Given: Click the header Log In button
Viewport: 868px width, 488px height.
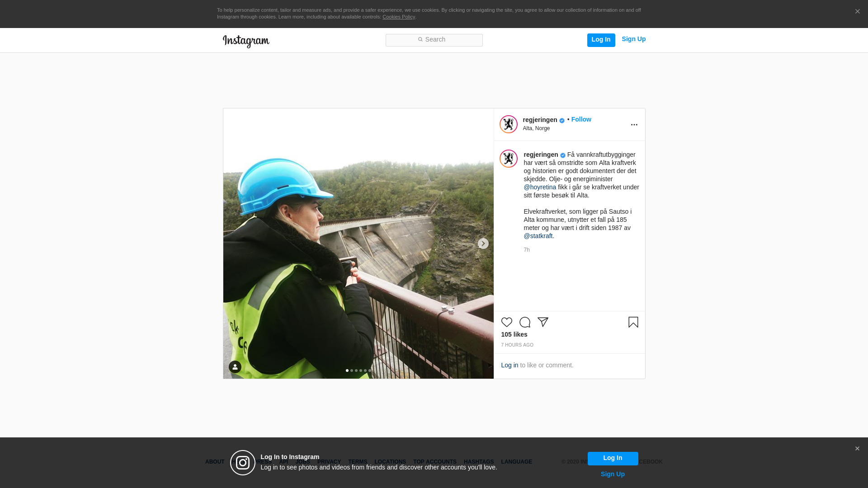Looking at the screenshot, I should pyautogui.click(x=601, y=40).
